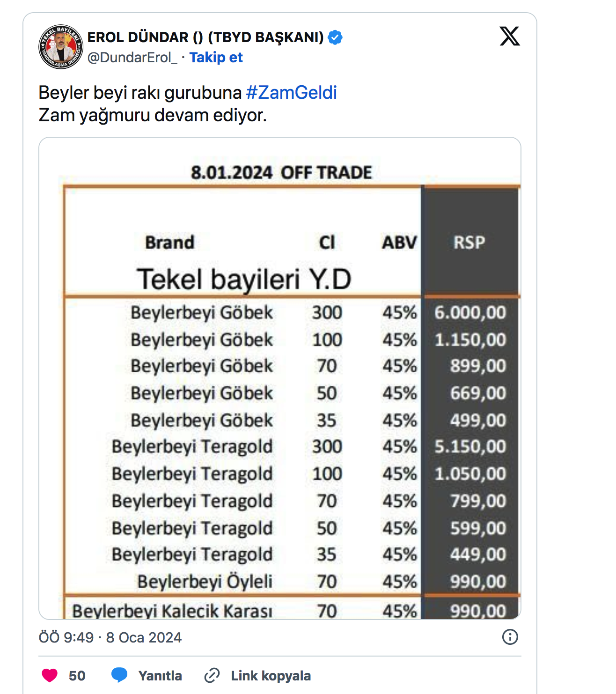Click the @DundarErol_ handle
The height and width of the screenshot is (694, 616).
[132, 57]
